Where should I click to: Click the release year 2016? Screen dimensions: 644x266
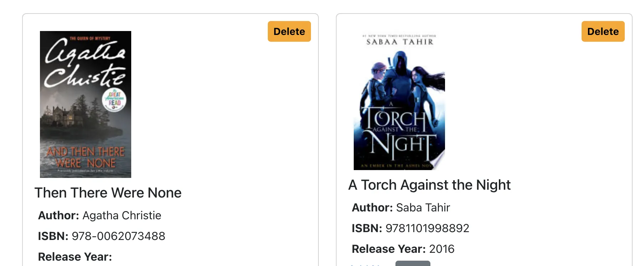[x=442, y=249]
